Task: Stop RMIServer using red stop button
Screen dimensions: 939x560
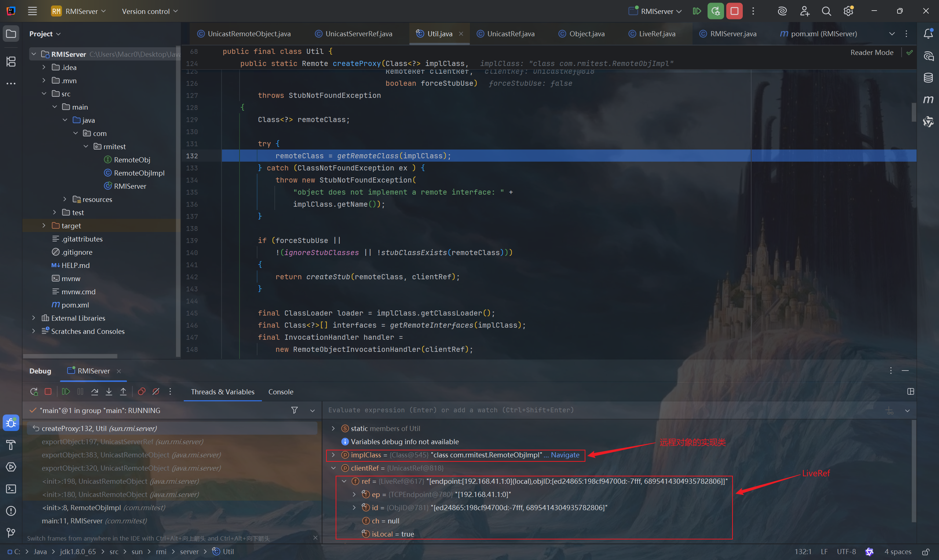Action: click(x=734, y=11)
